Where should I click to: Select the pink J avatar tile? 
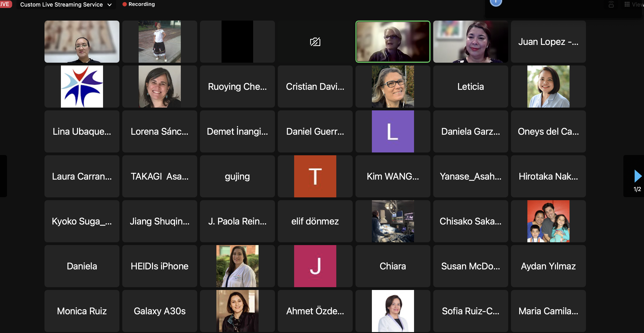click(315, 266)
